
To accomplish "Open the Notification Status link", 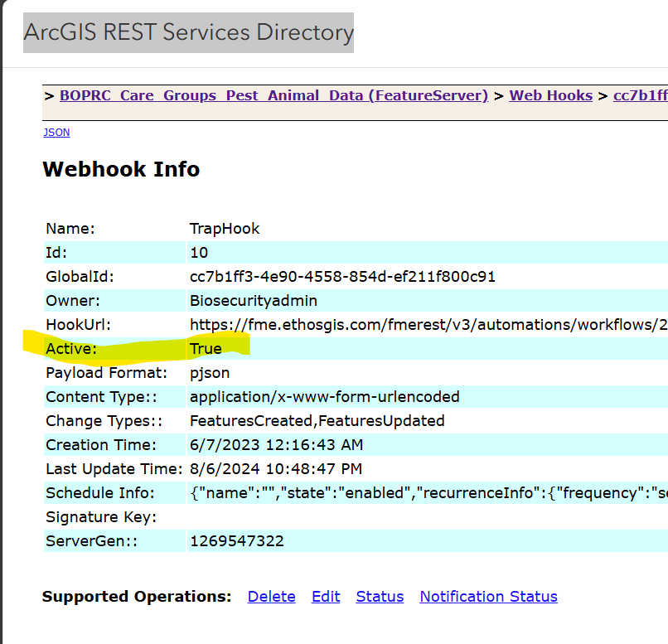I will (488, 597).
